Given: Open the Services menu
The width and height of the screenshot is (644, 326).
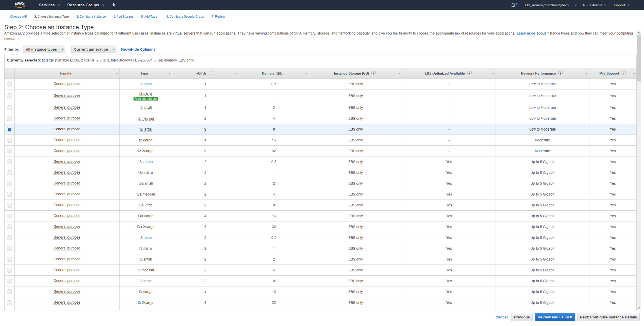Looking at the screenshot, I should tap(49, 5).
